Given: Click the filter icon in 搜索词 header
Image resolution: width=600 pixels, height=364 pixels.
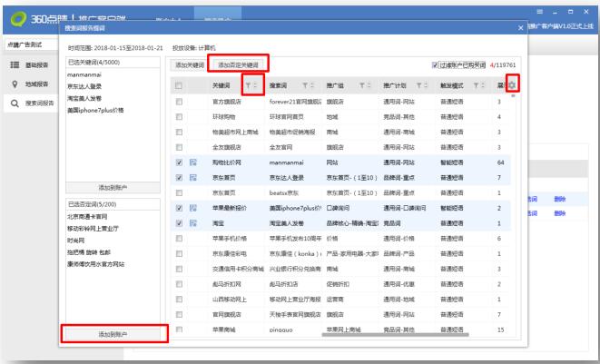Looking at the screenshot, I should click(x=304, y=84).
